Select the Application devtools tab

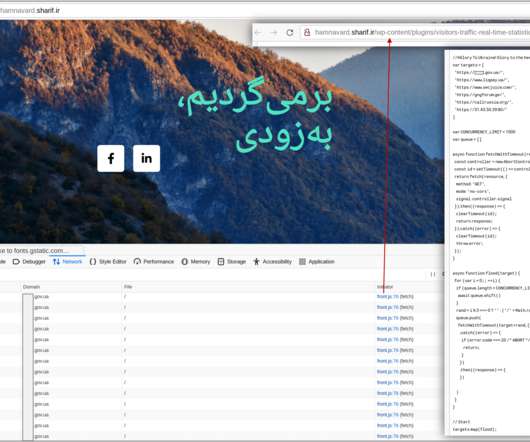point(317,262)
